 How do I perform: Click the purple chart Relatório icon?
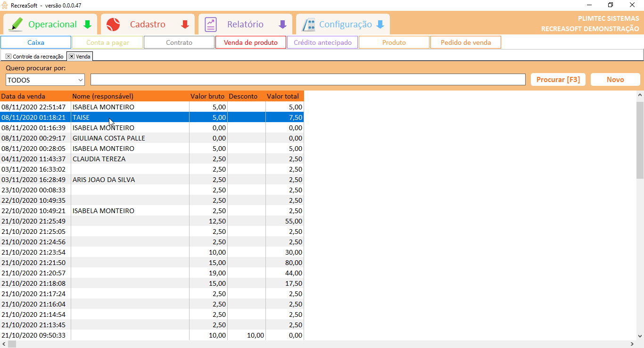[x=211, y=25]
